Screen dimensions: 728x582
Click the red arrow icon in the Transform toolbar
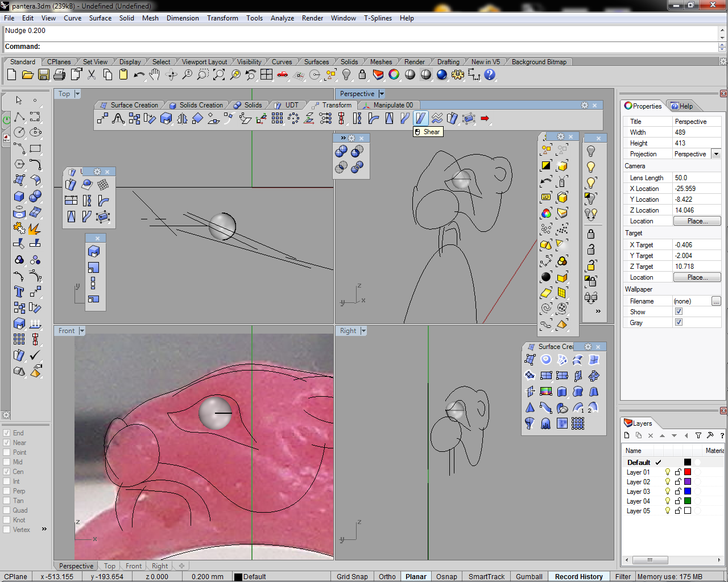tap(485, 118)
